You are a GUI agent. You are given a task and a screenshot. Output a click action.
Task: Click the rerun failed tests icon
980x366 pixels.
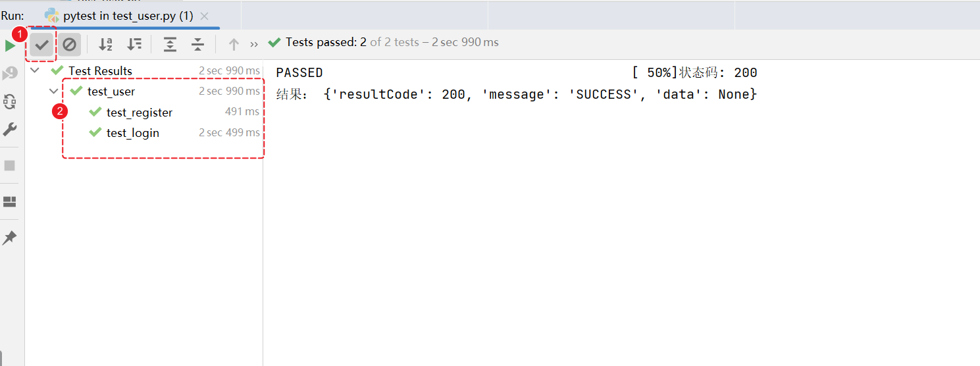[10, 72]
